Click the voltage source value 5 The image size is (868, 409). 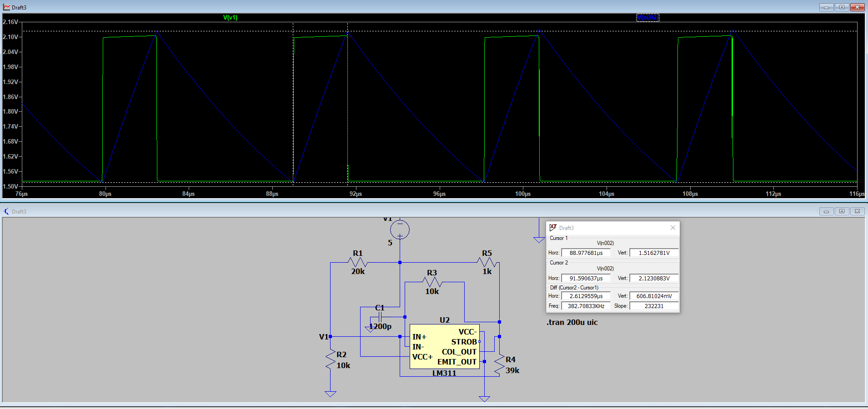(x=390, y=243)
